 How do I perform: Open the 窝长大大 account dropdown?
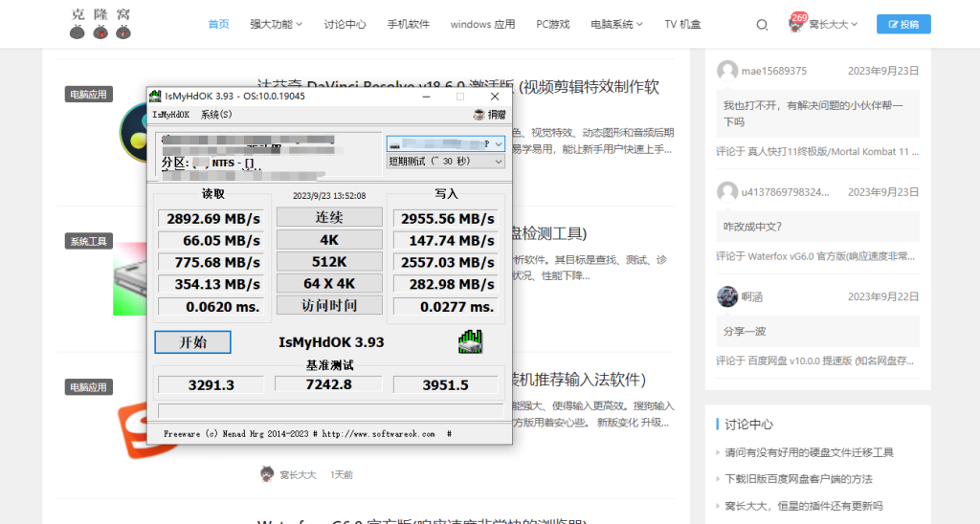tap(833, 24)
